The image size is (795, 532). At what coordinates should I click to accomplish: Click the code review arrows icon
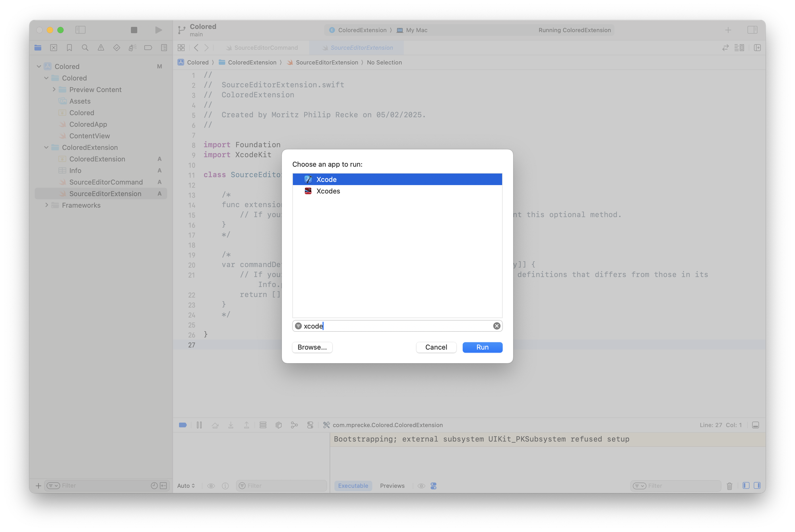pyautogui.click(x=725, y=48)
